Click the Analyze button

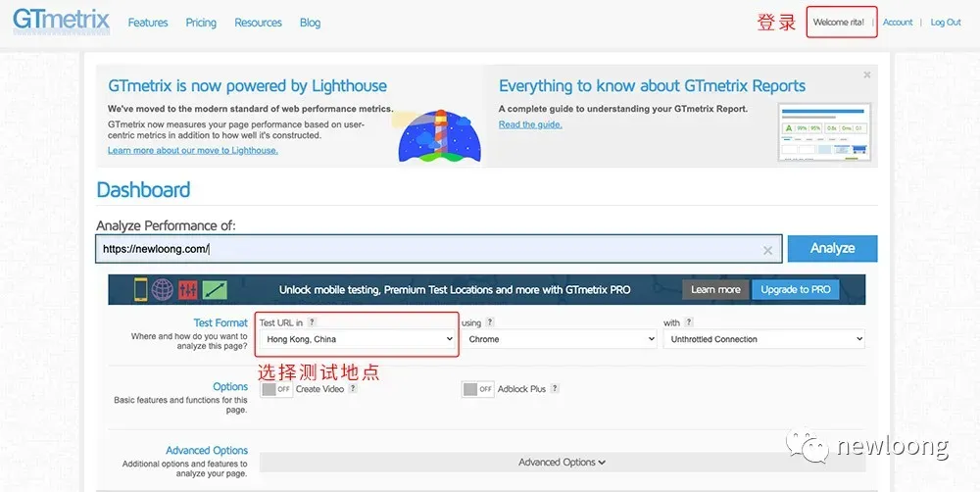832,248
